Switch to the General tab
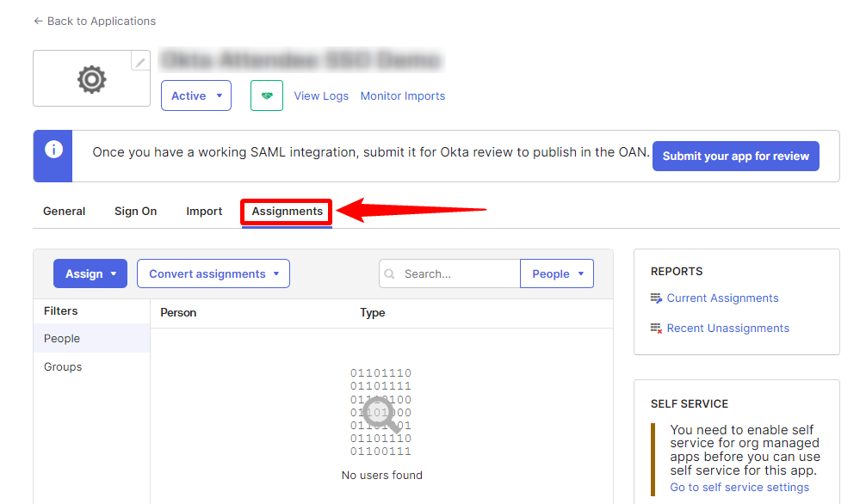866x504 pixels. (x=65, y=211)
